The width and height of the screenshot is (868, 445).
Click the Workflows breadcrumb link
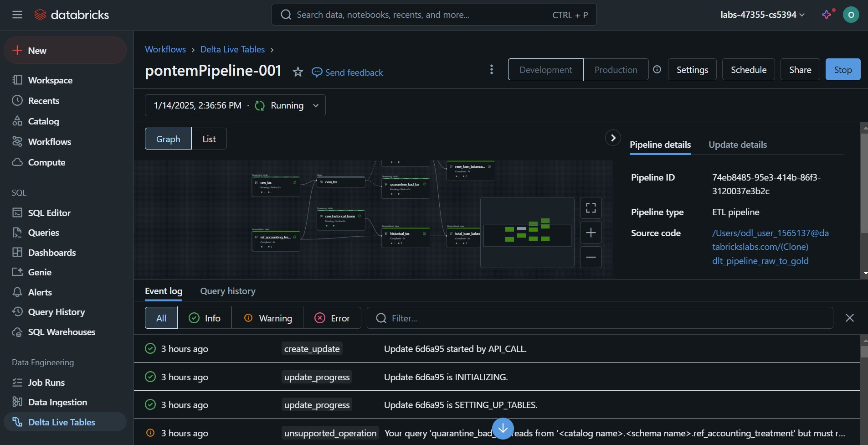point(165,49)
